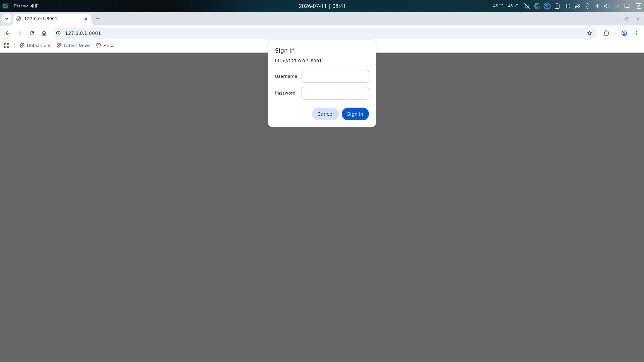This screenshot has height=362, width=644.
Task: Open the volume control in the system tray
Action: (x=607, y=6)
